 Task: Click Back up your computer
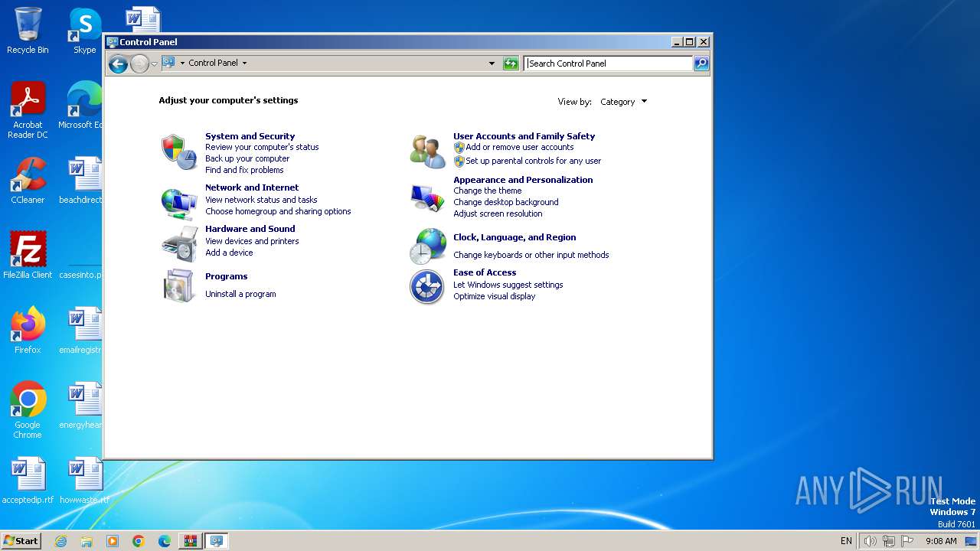point(247,158)
